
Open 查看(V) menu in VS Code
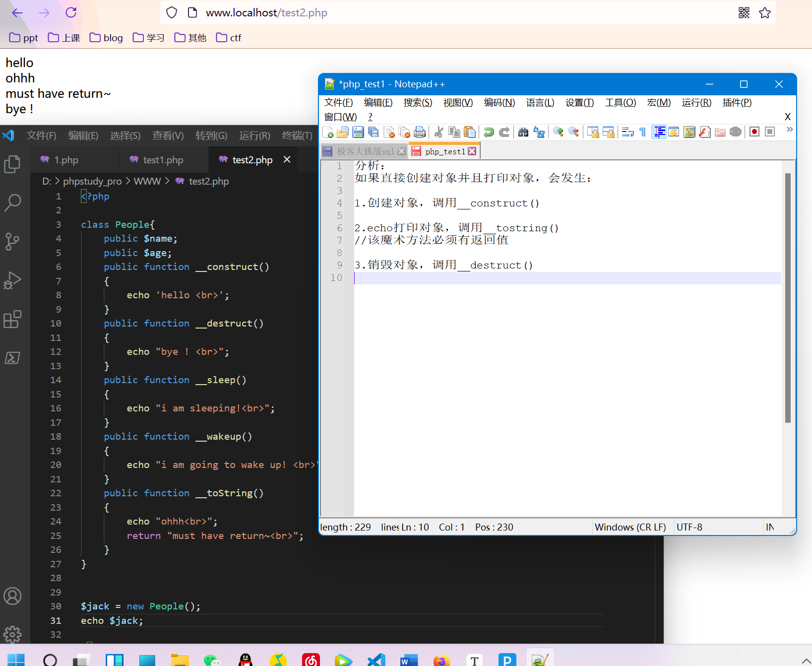pyautogui.click(x=168, y=135)
